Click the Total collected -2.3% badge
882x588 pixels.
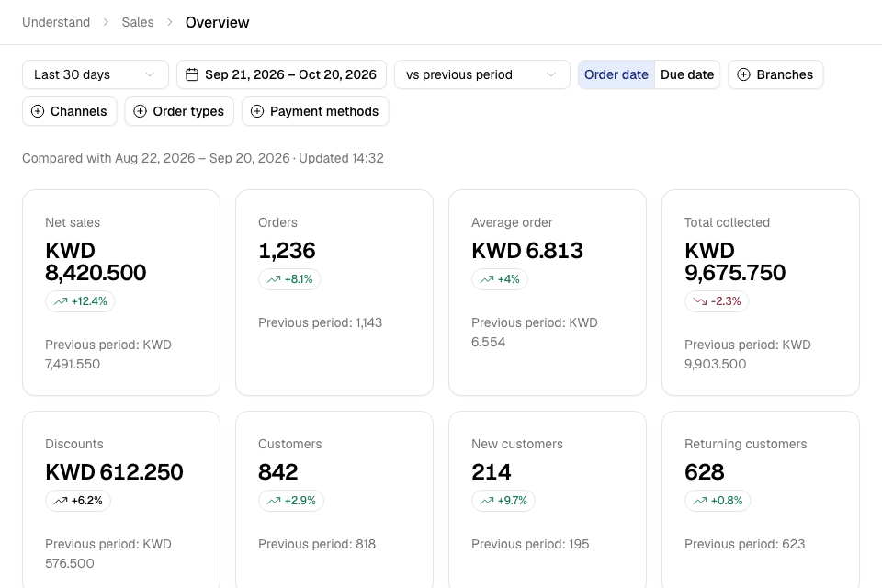pos(717,301)
